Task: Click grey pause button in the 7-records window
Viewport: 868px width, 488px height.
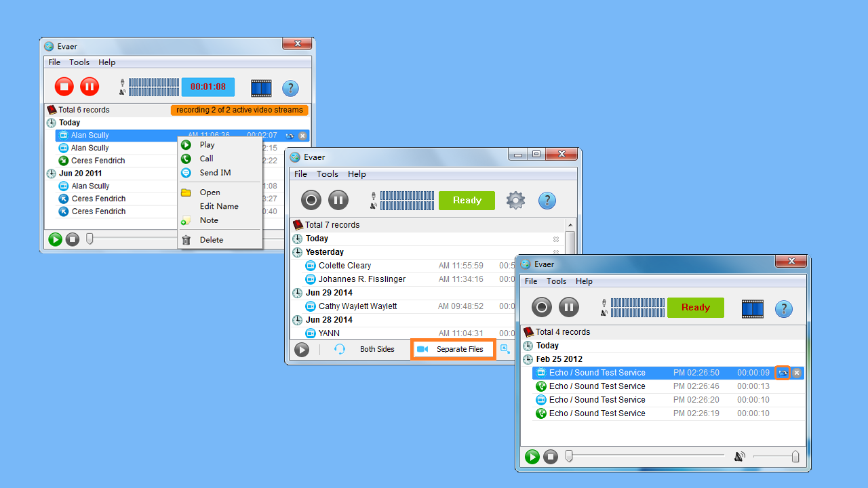Action: (338, 200)
